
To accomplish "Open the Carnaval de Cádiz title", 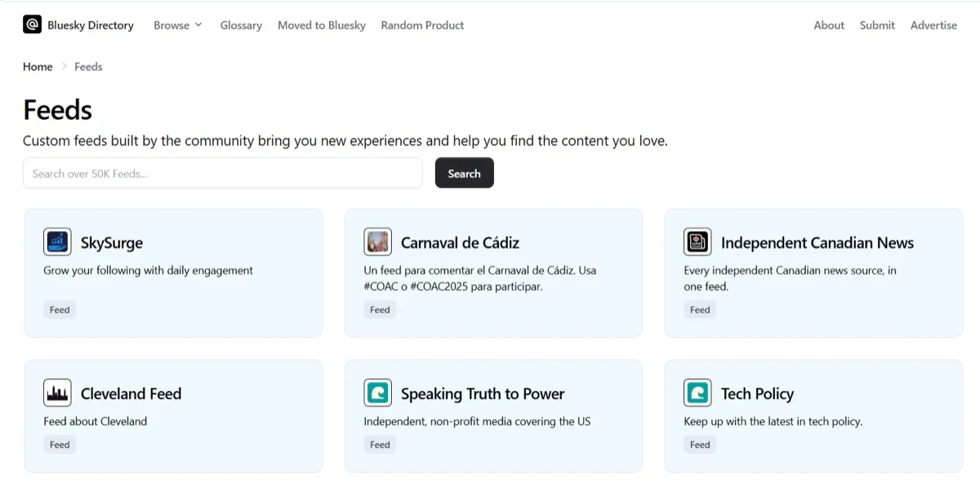I will [x=460, y=242].
